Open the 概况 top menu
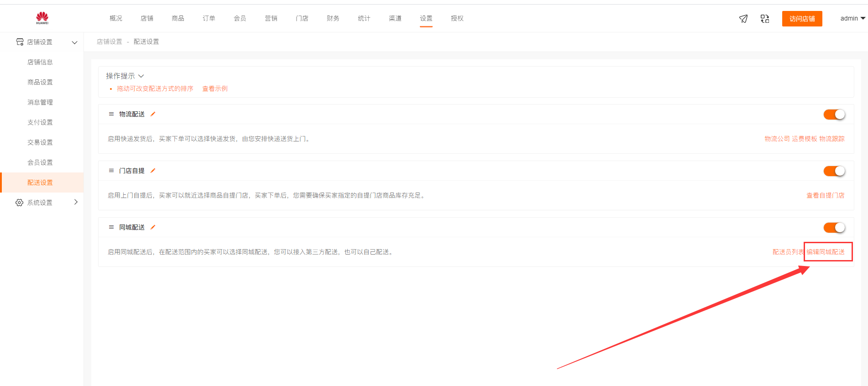 (116, 18)
